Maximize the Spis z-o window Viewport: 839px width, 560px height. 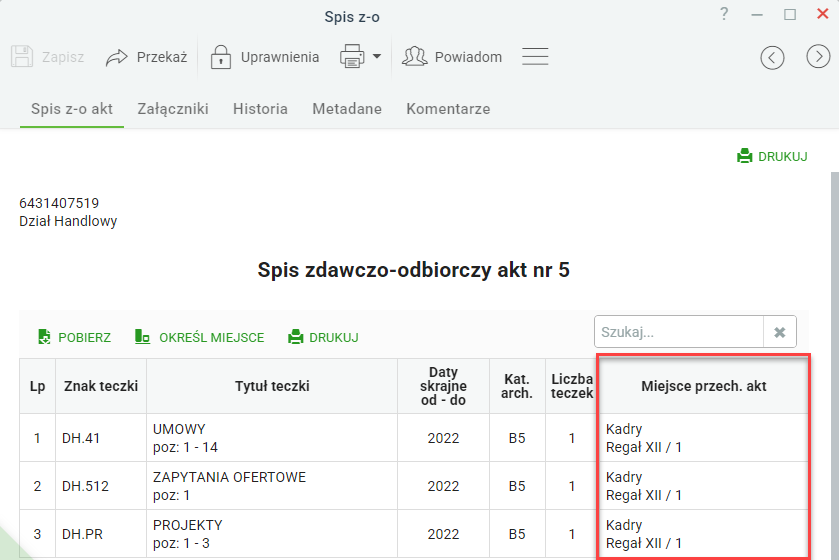click(790, 14)
